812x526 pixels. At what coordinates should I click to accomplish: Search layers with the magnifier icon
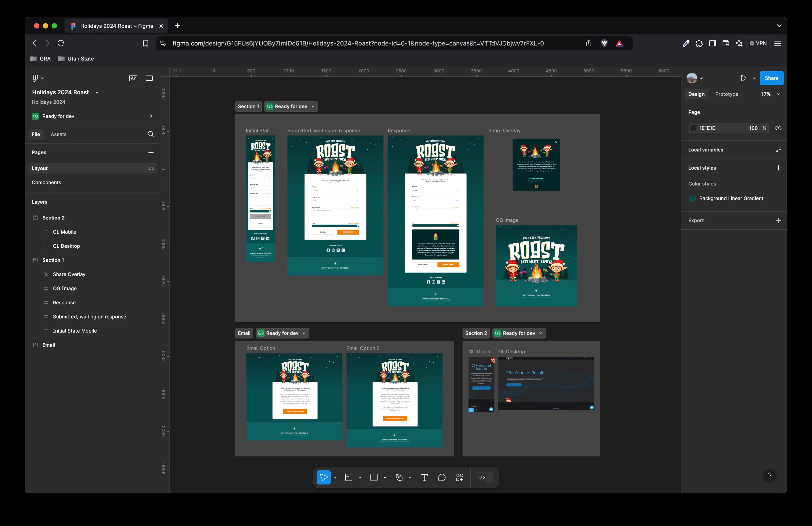(x=151, y=134)
